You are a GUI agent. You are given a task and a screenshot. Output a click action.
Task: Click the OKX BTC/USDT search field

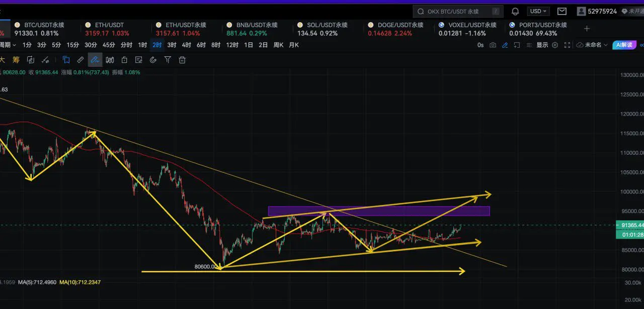pos(458,11)
